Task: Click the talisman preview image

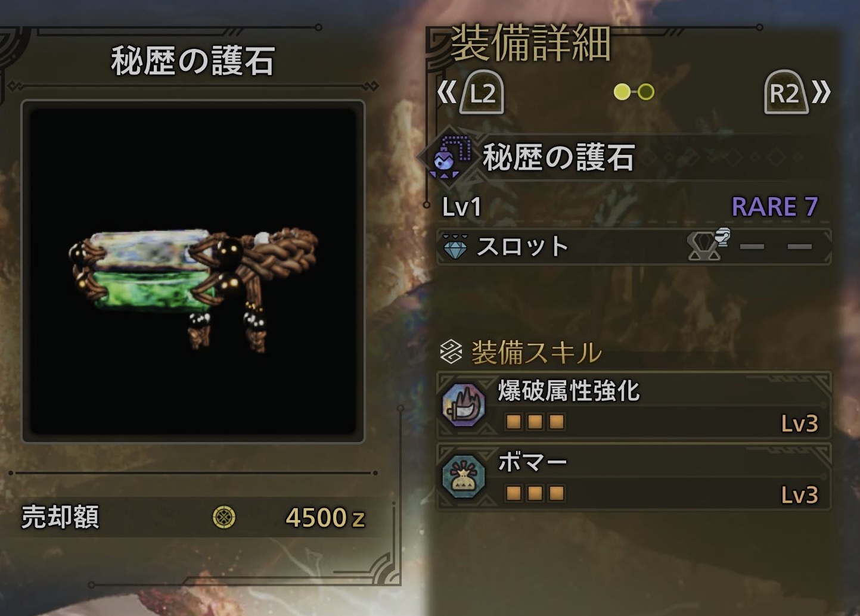Action: pyautogui.click(x=193, y=272)
